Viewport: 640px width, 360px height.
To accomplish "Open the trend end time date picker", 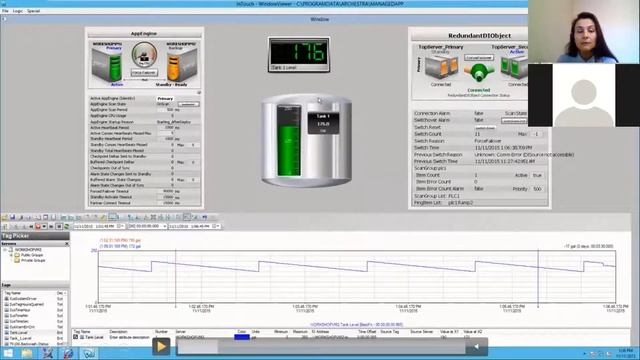I will point(217,226).
